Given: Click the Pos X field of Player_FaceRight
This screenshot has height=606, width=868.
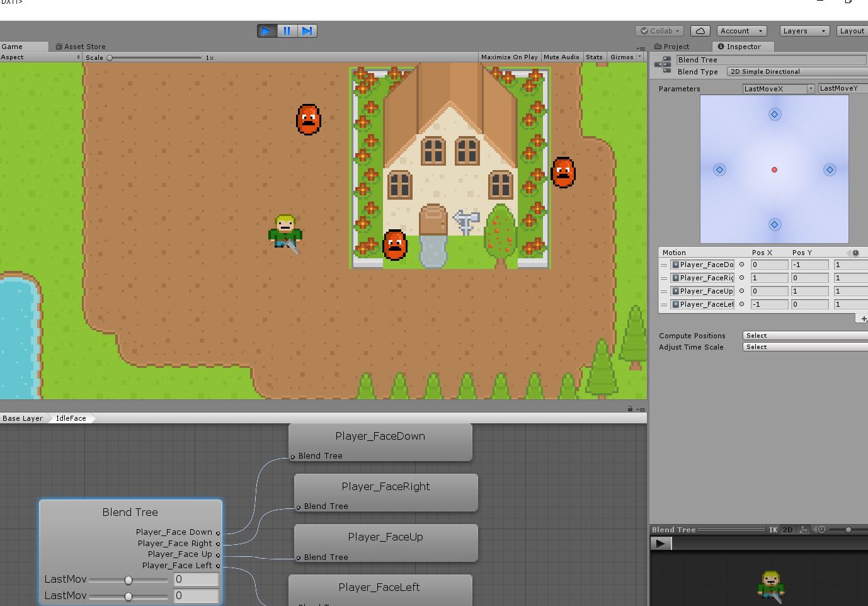Looking at the screenshot, I should 769,278.
